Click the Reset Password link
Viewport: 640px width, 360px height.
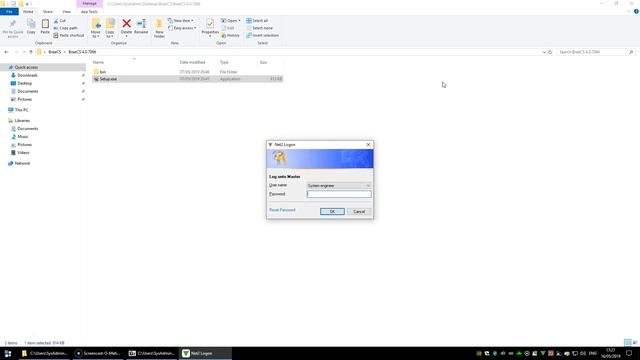(x=282, y=210)
